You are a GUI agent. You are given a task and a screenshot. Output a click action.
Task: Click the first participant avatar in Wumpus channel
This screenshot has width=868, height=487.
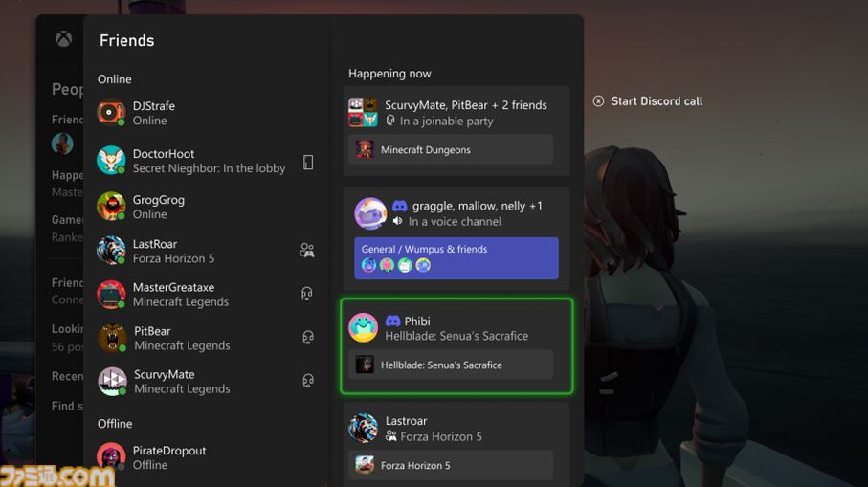click(368, 266)
